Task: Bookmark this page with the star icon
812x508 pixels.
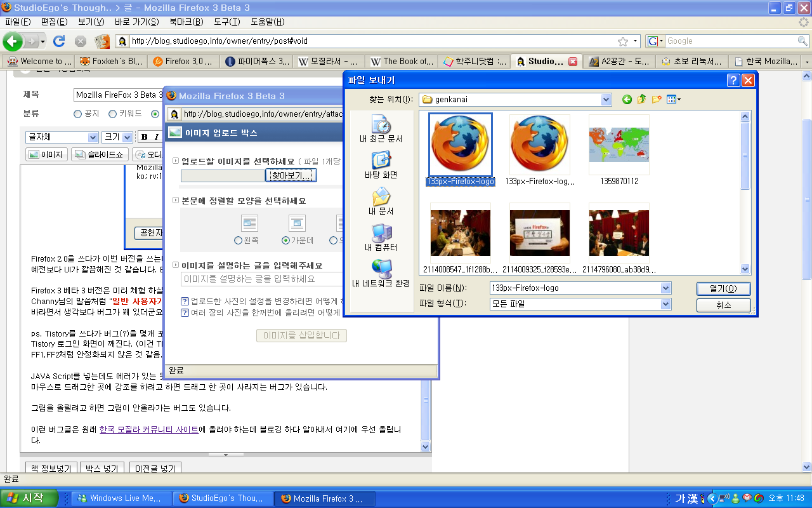Action: (623, 41)
